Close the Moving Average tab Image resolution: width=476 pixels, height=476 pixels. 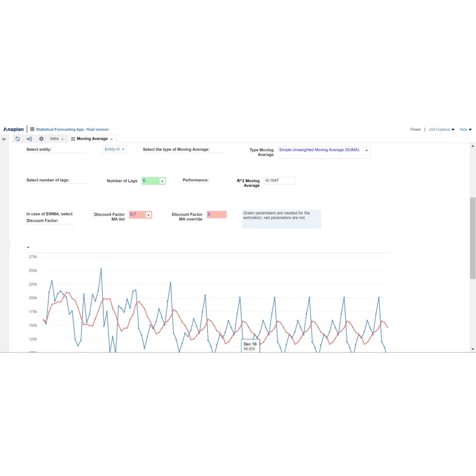point(112,139)
